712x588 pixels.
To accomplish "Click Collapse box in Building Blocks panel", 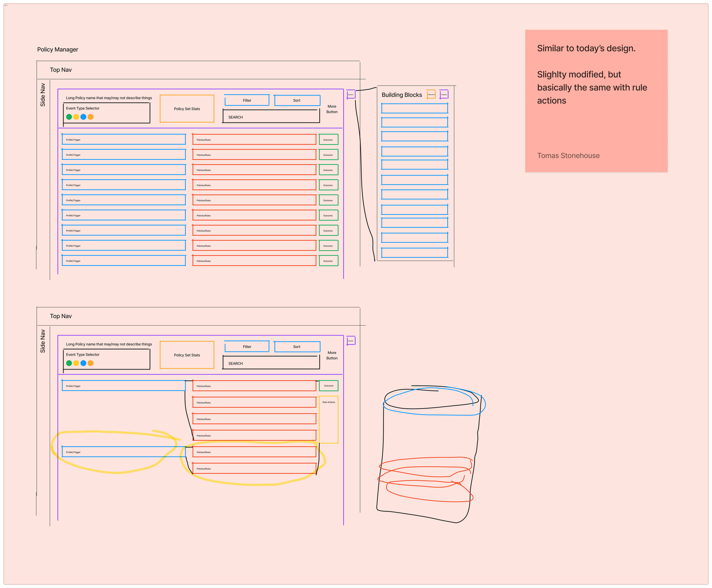I will click(444, 94).
